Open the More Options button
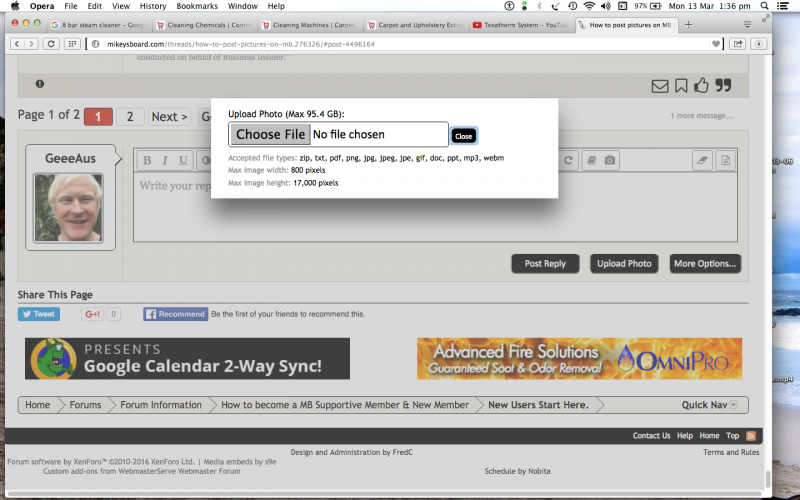This screenshot has height=500, width=800. point(705,264)
